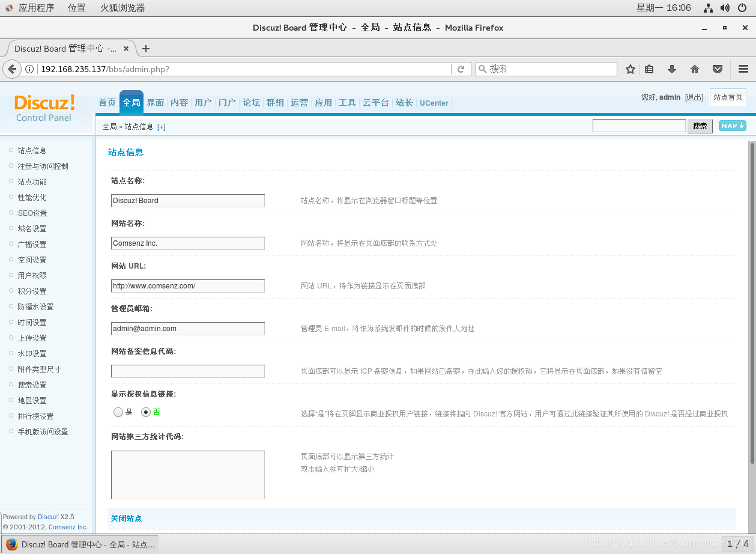The image size is (756, 554).
Task: Open the bookmarks list icon
Action: [x=649, y=69]
